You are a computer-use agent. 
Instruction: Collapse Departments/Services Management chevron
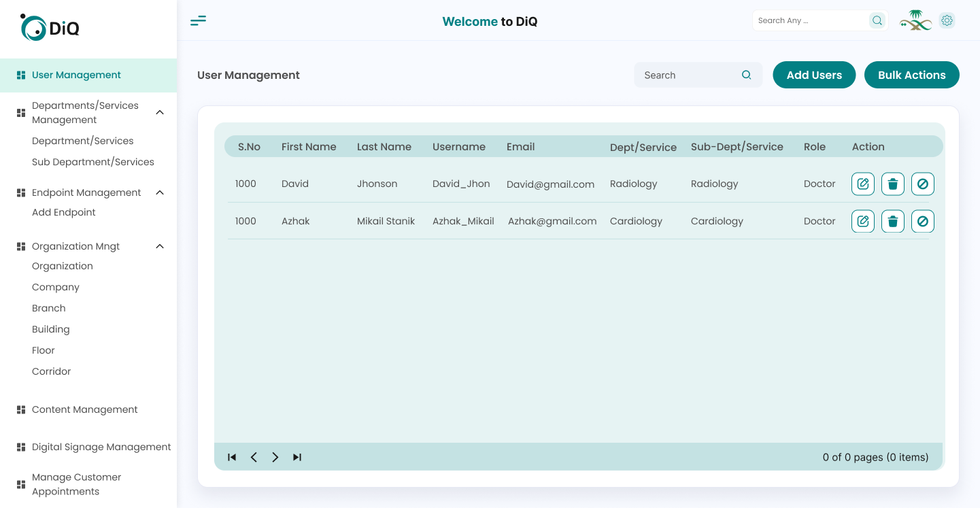(x=160, y=112)
